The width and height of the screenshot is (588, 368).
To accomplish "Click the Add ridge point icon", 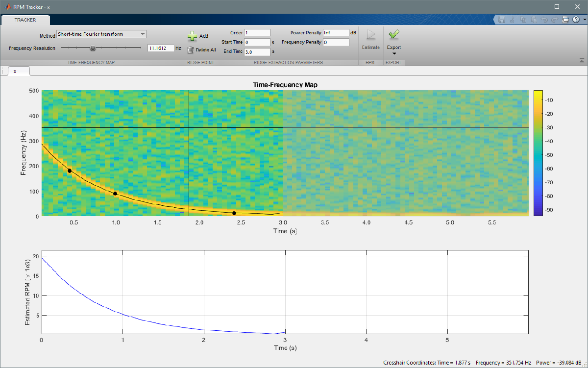I will [x=192, y=36].
